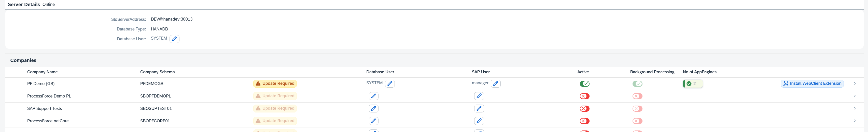Activate the SAP Support Tests company
This screenshot has height=132, width=868.
point(584,109)
